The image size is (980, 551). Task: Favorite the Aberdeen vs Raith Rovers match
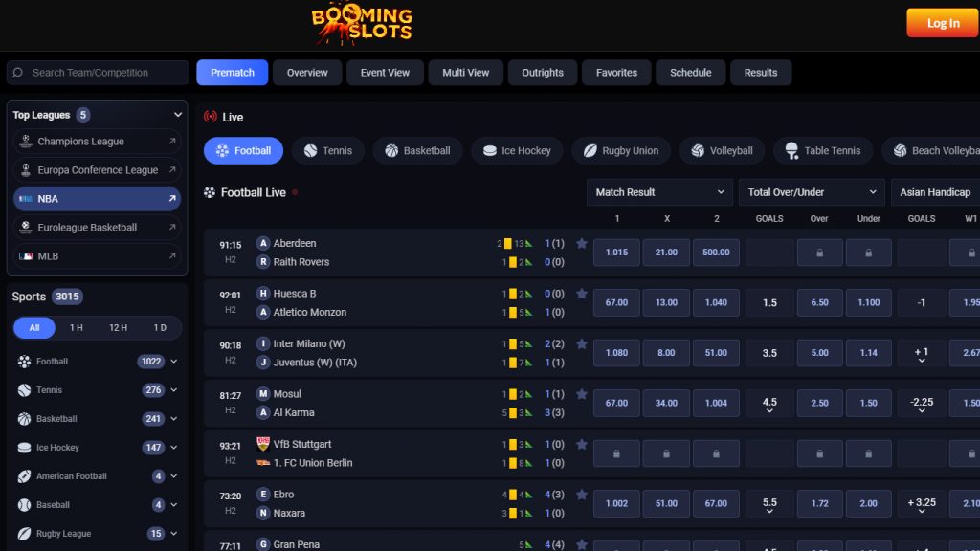pos(582,243)
